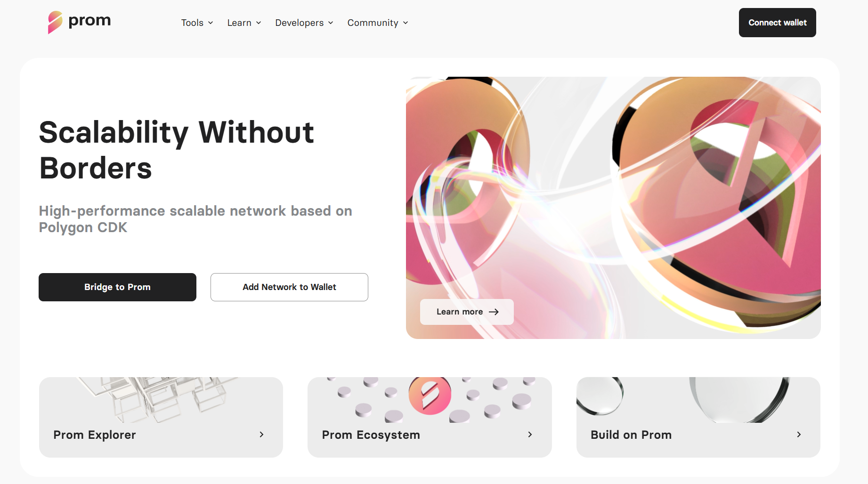Click the hero banner artwork image
This screenshot has height=484, width=868.
point(613,208)
